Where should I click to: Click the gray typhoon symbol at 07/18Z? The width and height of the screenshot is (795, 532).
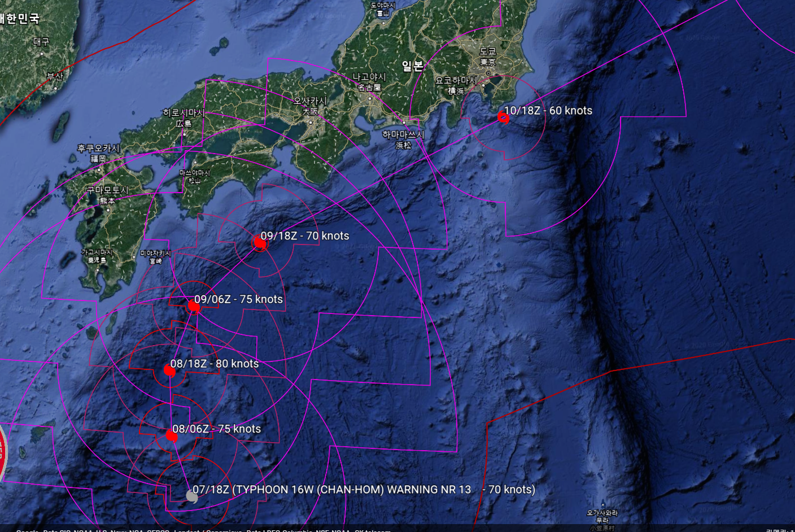(x=192, y=496)
